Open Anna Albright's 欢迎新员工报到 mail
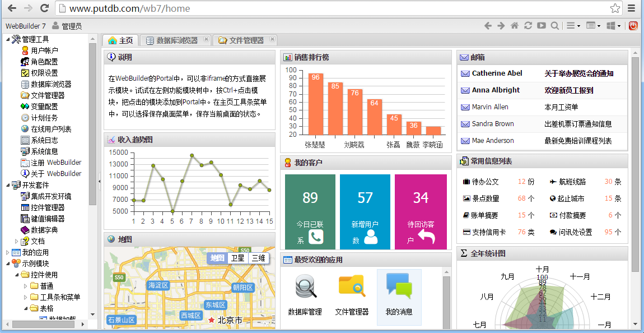Viewport: 644px width, 333px height. click(x=542, y=90)
